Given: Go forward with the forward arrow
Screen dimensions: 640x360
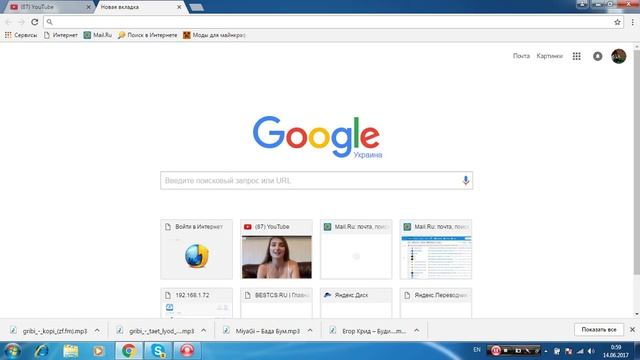Looking at the screenshot, I should pyautogui.click(x=22, y=22).
